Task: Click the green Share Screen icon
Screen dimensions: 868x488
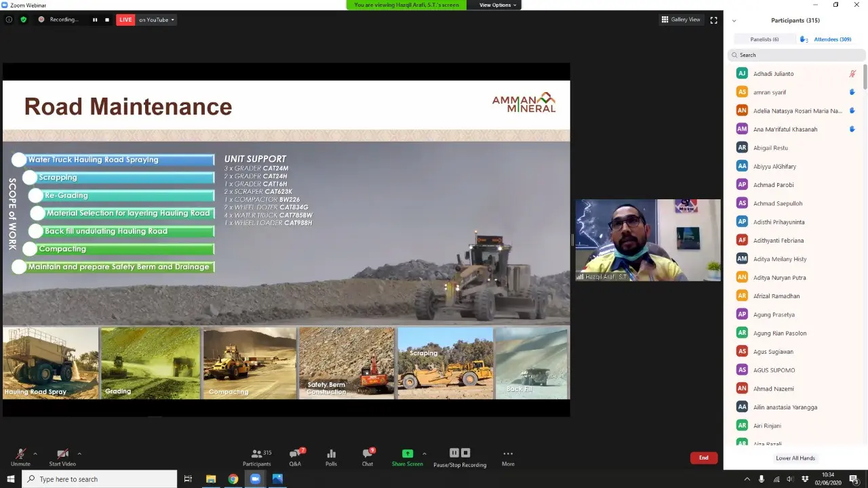Action: [407, 453]
